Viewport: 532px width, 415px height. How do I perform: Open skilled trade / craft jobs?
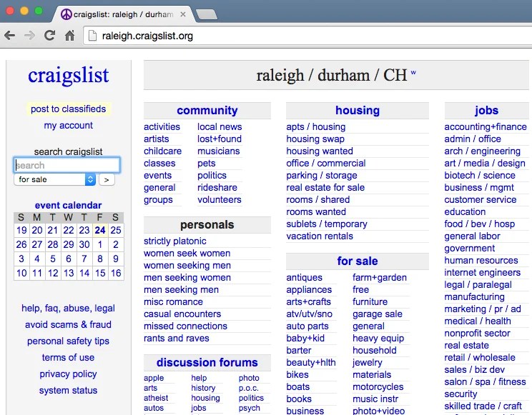click(483, 406)
